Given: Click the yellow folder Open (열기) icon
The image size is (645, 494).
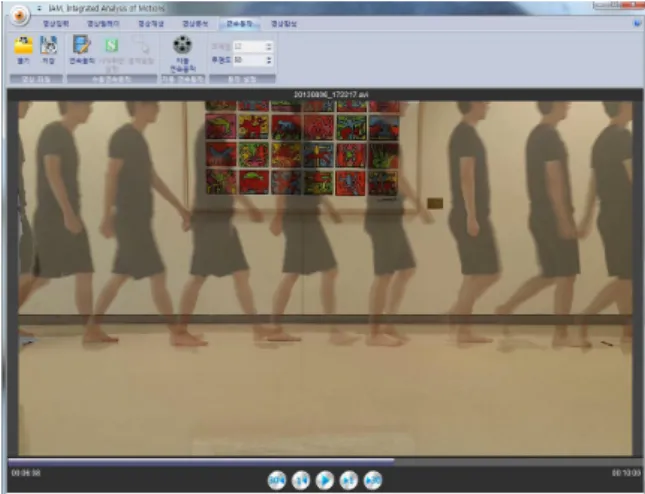Looking at the screenshot, I should pyautogui.click(x=23, y=45).
